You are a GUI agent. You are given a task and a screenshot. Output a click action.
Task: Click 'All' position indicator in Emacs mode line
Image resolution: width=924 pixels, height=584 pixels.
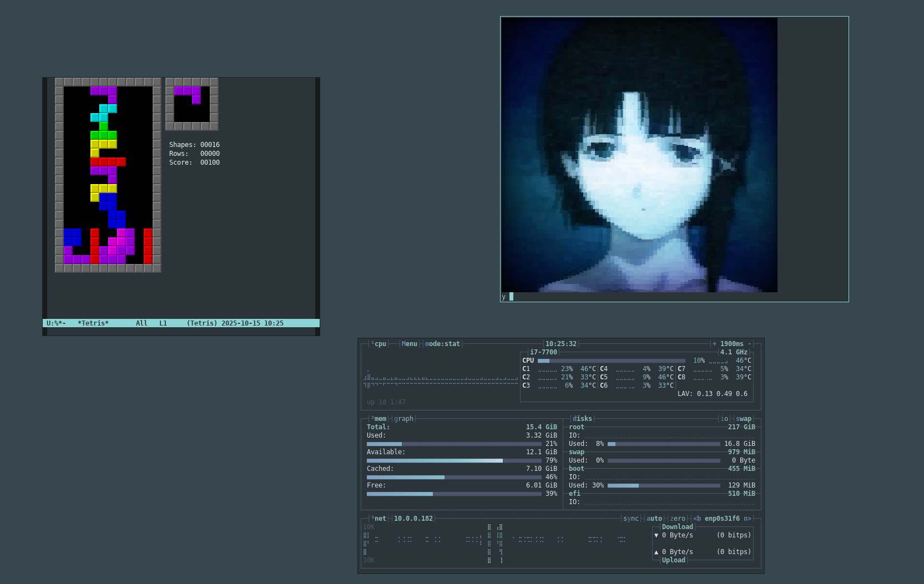pyautogui.click(x=142, y=323)
